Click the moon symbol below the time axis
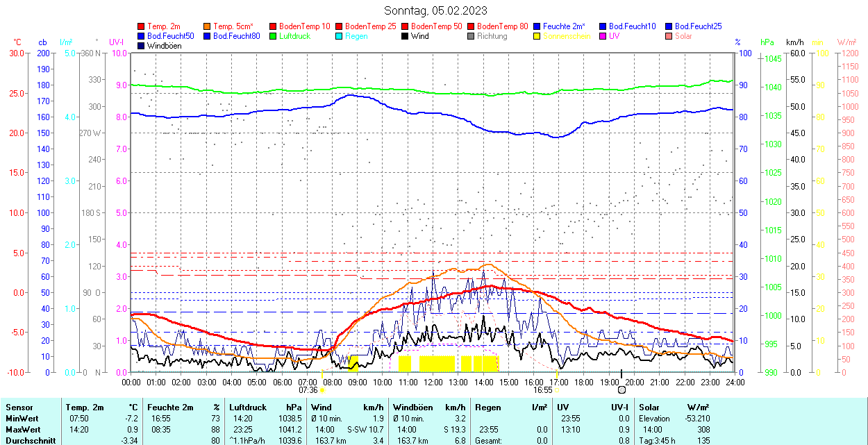The width and height of the screenshot is (868, 445). click(621, 391)
